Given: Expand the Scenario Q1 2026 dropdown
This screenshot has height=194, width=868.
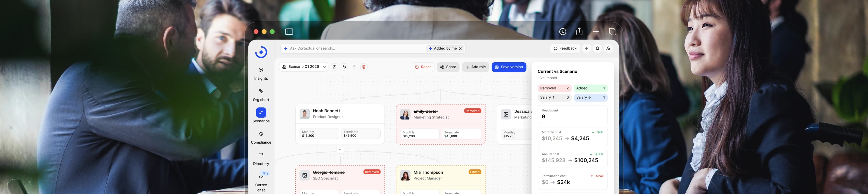Looking at the screenshot, I should pyautogui.click(x=304, y=67).
